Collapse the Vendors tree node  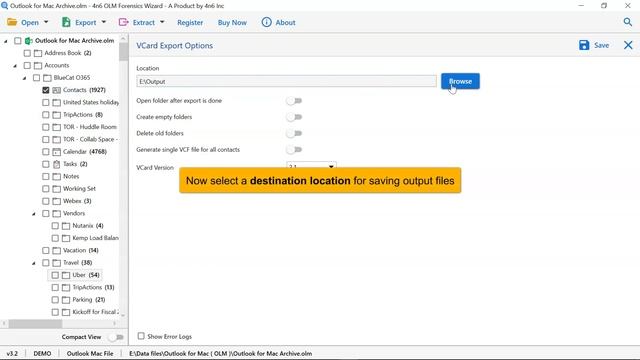click(34, 214)
